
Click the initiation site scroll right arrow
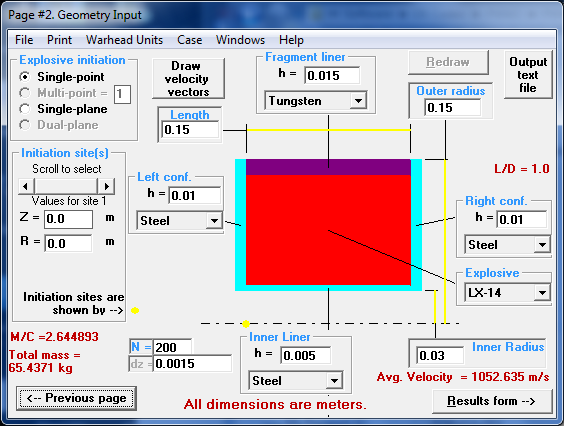coord(106,186)
